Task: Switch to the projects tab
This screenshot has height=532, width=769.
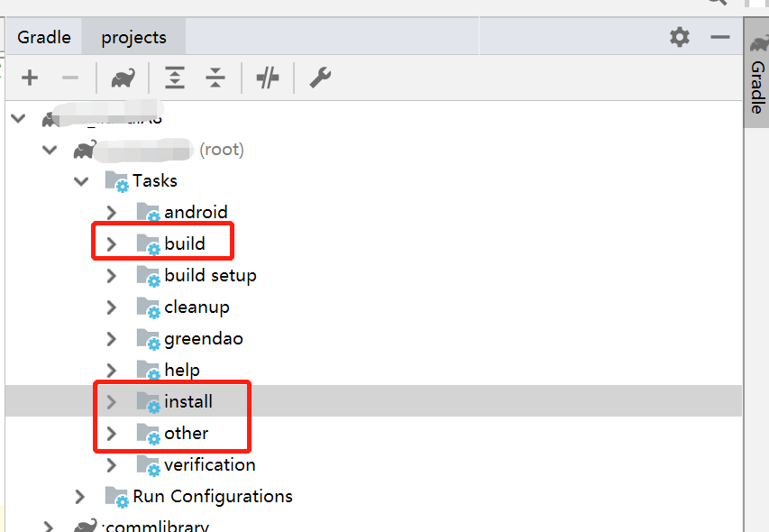Action: point(134,37)
